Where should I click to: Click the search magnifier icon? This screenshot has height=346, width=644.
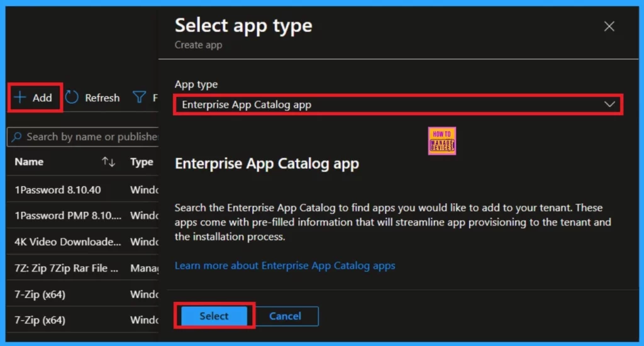17,137
